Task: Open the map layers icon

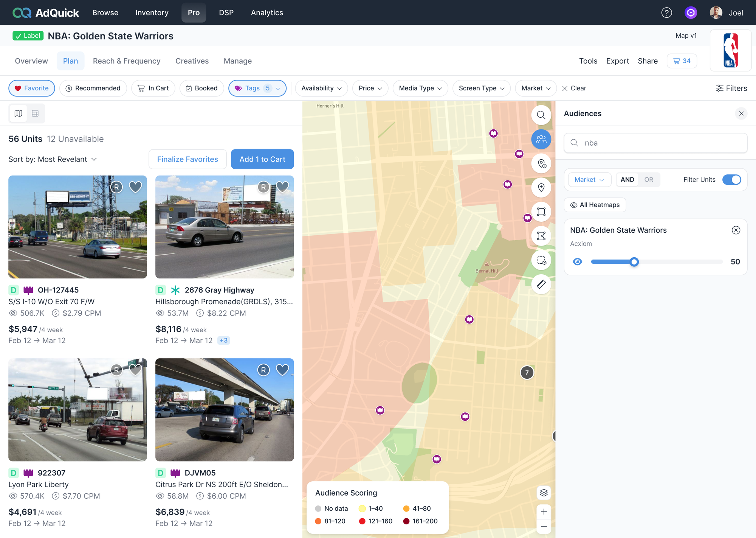Action: tap(544, 493)
